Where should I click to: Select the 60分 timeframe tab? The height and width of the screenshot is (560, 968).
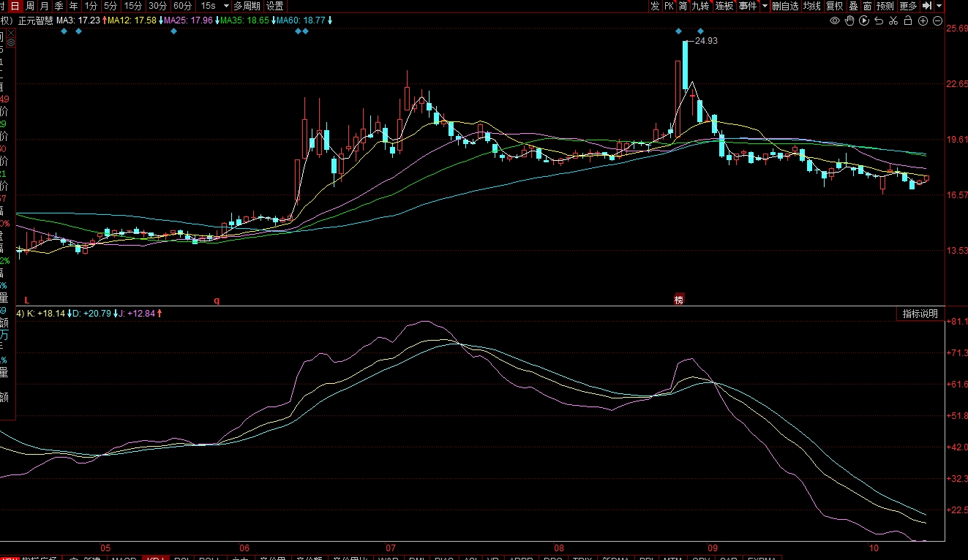(x=182, y=6)
